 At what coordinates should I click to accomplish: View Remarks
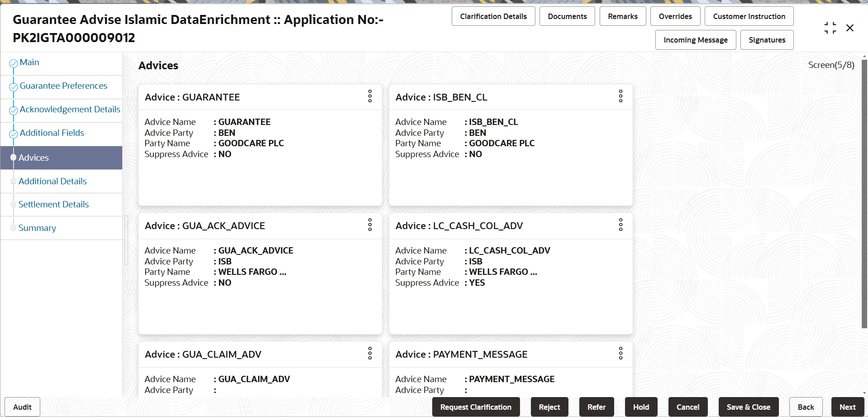pos(623,16)
